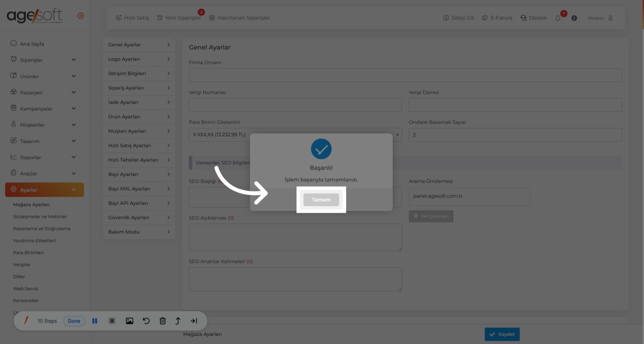The height and width of the screenshot is (344, 644).
Task: Click the Vergi Numarası input field
Action: tap(295, 105)
